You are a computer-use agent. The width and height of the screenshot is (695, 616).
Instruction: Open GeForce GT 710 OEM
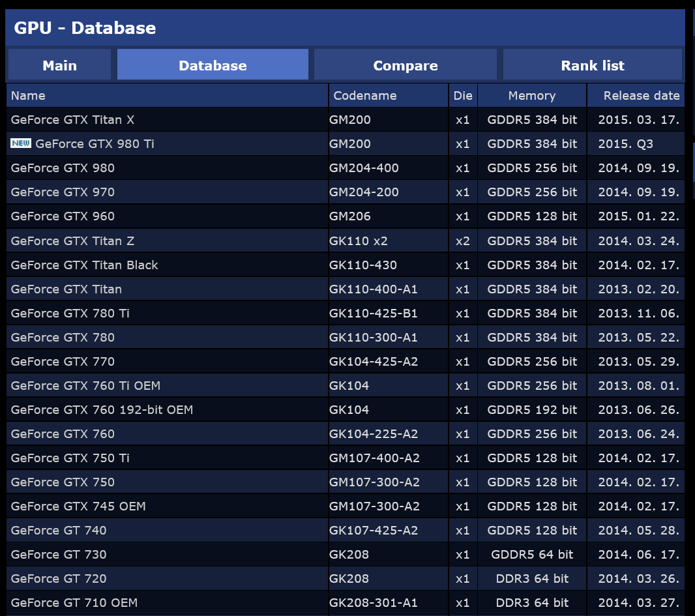click(74, 603)
